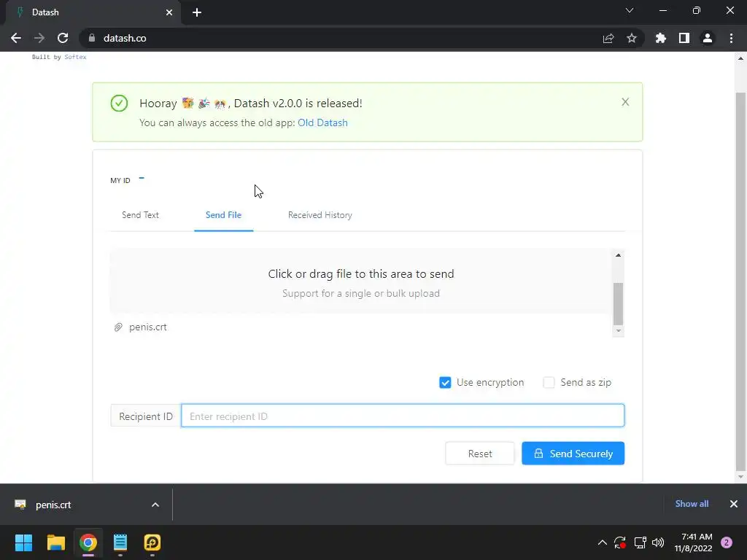Image resolution: width=747 pixels, height=560 pixels.
Task: Click the Chrome taskbar icon
Action: click(x=88, y=542)
